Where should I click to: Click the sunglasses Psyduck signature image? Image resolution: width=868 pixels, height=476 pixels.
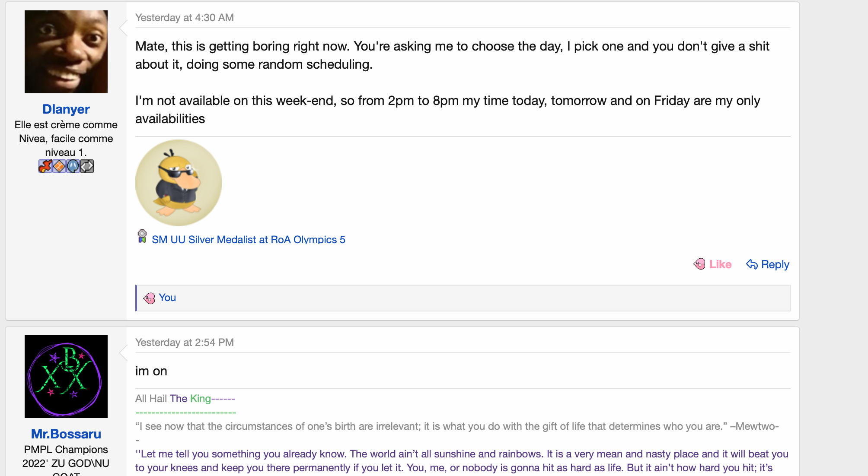pyautogui.click(x=178, y=183)
